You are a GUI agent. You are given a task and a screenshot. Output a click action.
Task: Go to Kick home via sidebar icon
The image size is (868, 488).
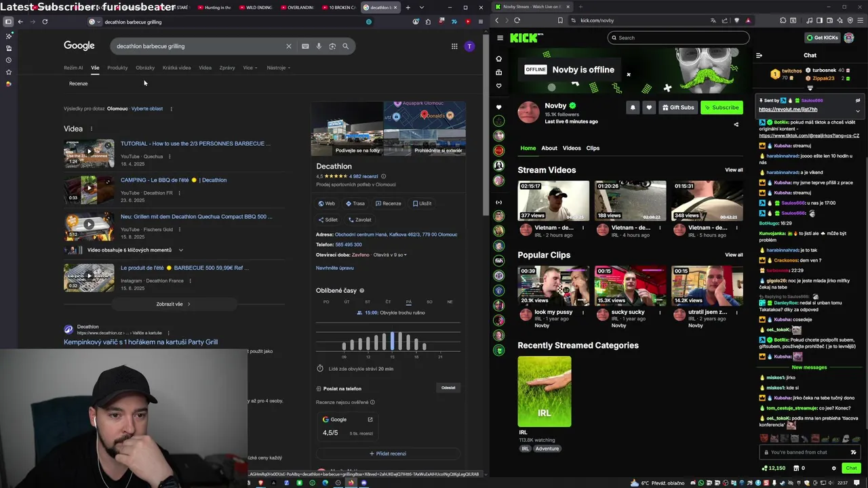point(499,59)
